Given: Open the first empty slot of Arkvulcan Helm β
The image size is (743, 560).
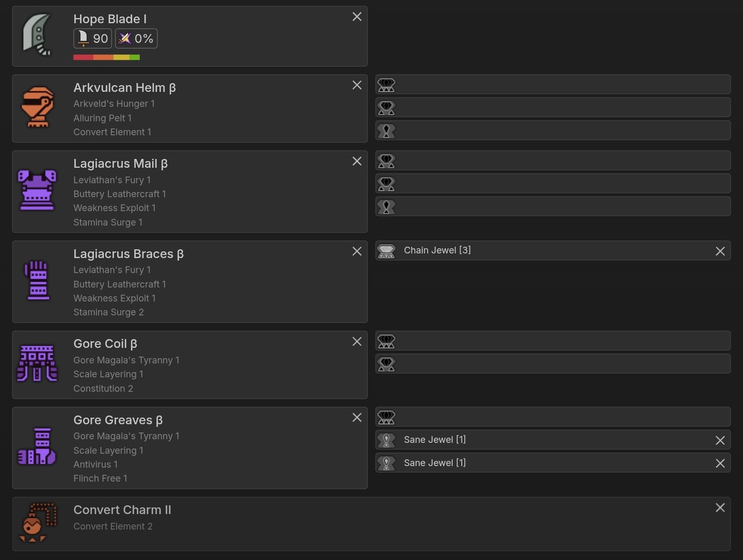Looking at the screenshot, I should (553, 85).
